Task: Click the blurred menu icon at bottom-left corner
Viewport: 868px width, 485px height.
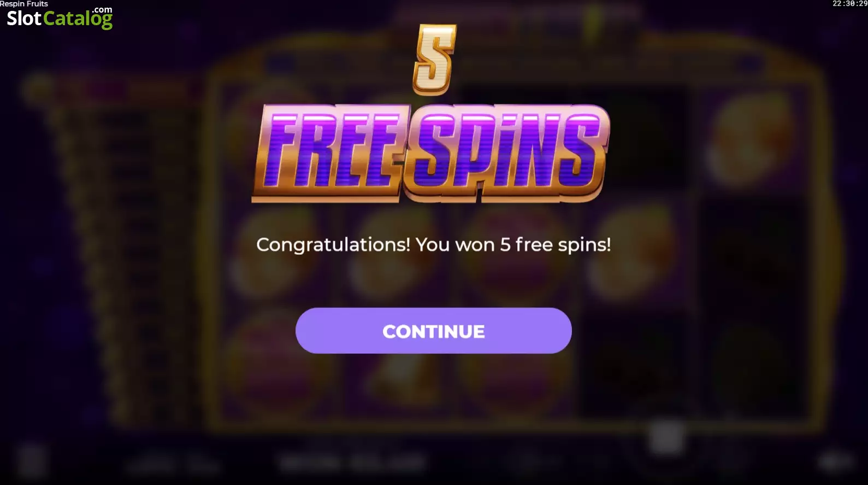Action: point(32,463)
